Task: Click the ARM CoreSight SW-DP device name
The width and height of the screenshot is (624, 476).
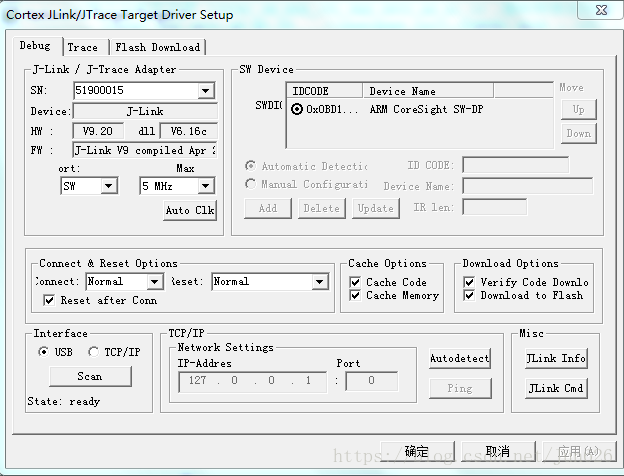Action: (426, 109)
